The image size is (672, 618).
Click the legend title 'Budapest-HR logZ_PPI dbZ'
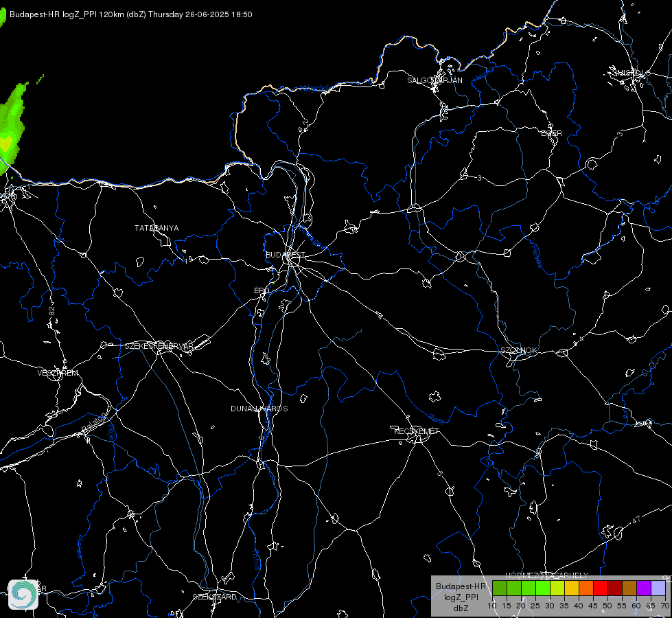(461, 597)
